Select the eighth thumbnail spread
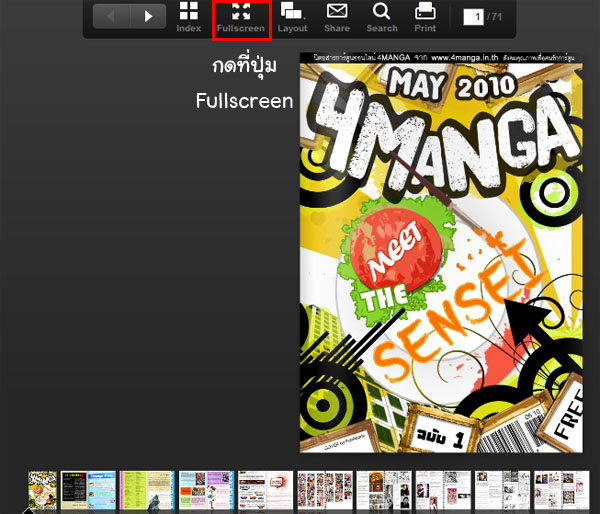The height and width of the screenshot is (514, 600). pyautogui.click(x=443, y=491)
